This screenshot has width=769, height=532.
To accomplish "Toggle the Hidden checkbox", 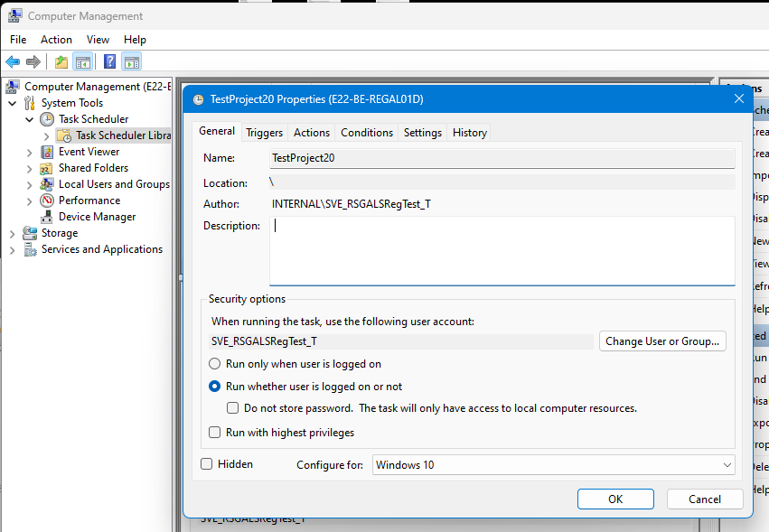I will pyautogui.click(x=206, y=464).
